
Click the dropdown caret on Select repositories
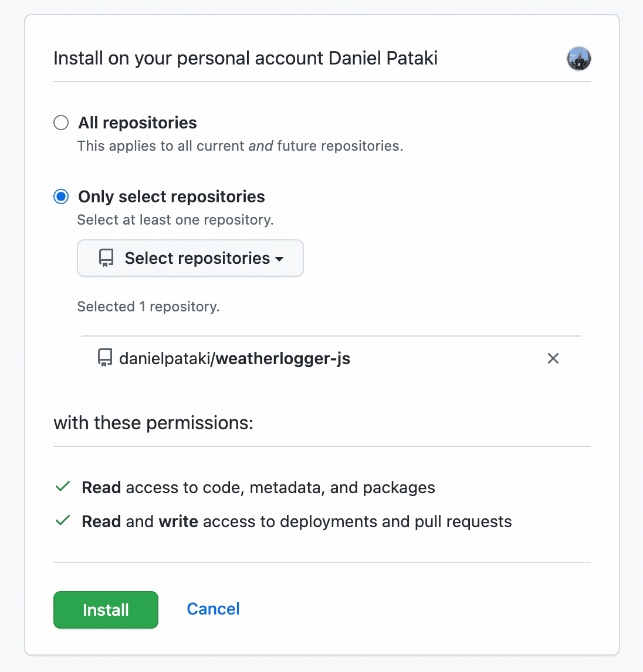coord(280,259)
